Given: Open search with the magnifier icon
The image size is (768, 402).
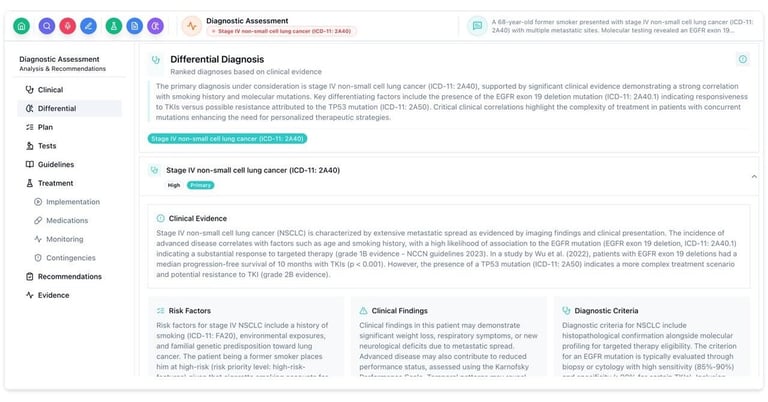Looking at the screenshot, I should click(48, 26).
